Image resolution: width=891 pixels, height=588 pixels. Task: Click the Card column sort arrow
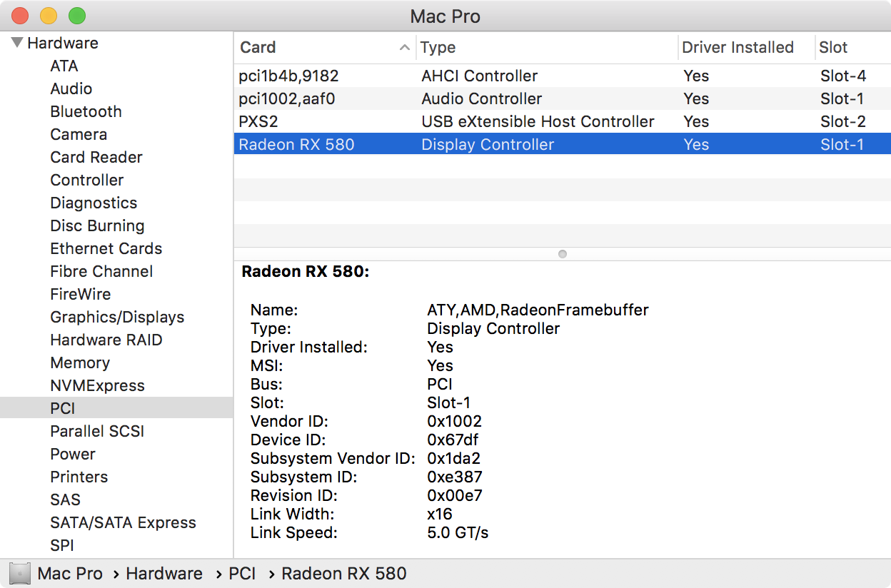(x=404, y=48)
